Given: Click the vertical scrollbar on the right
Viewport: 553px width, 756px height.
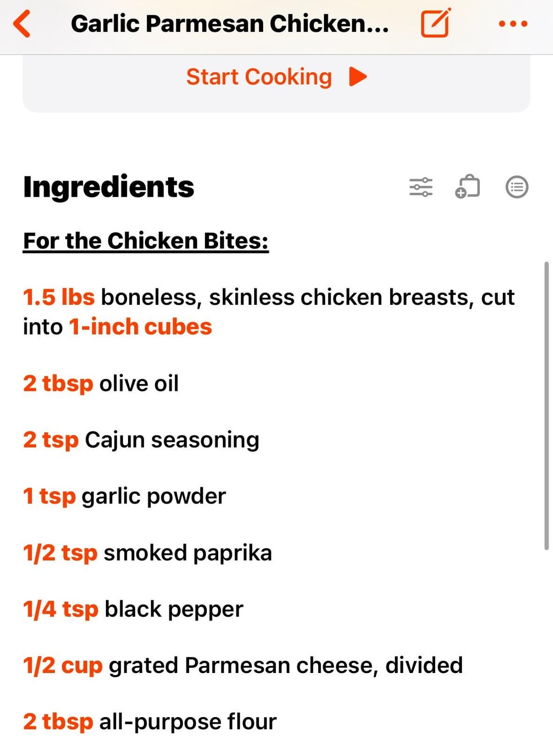Looking at the screenshot, I should 546,406.
